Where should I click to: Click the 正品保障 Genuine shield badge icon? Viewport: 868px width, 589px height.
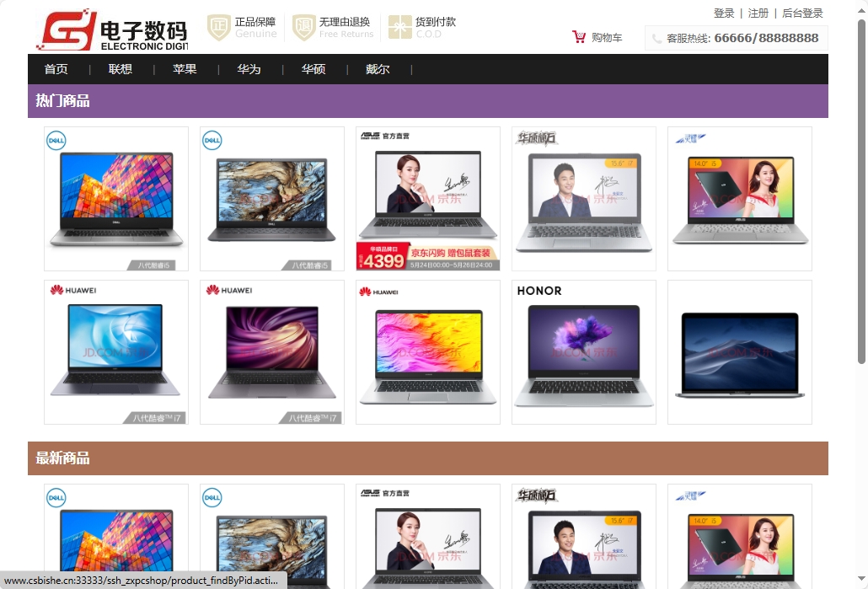219,29
